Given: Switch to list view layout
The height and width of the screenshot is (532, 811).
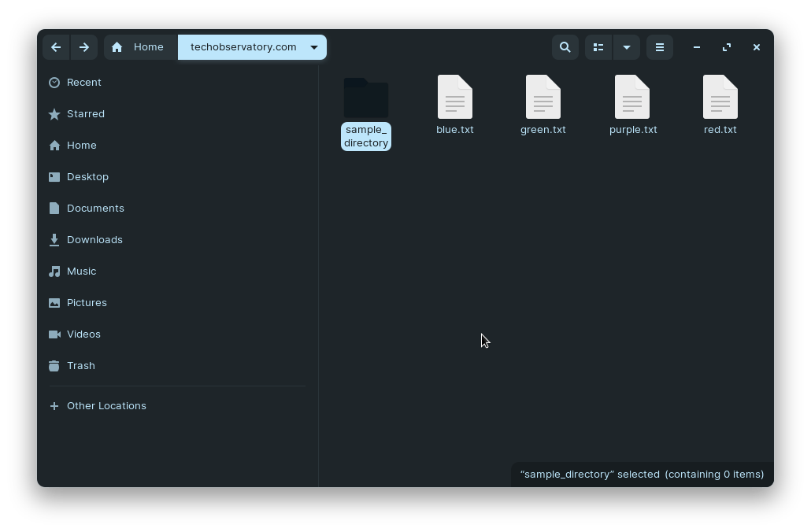Looking at the screenshot, I should [598, 47].
